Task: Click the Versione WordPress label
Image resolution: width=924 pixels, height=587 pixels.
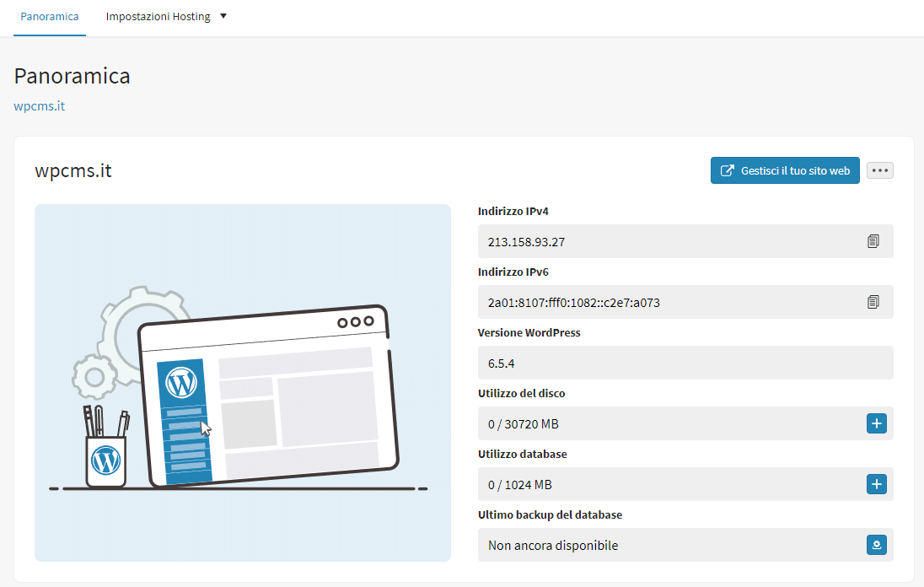Action: pyautogui.click(x=529, y=332)
